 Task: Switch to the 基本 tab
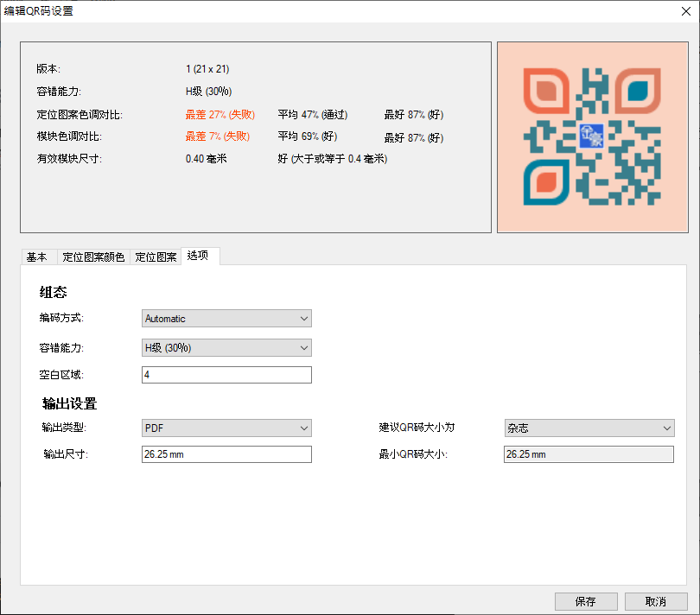[39, 257]
